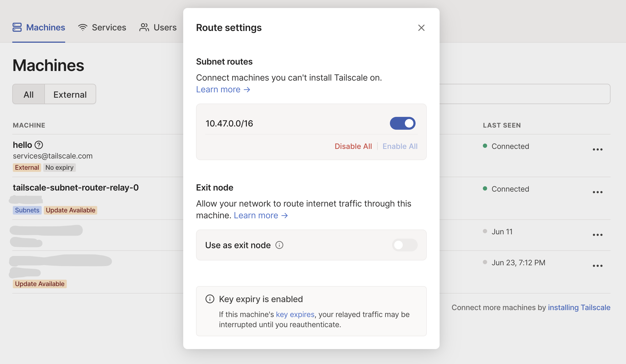626x364 pixels.
Task: Toggle the 10.47.0.0/16 subnet route switch
Action: pos(402,123)
